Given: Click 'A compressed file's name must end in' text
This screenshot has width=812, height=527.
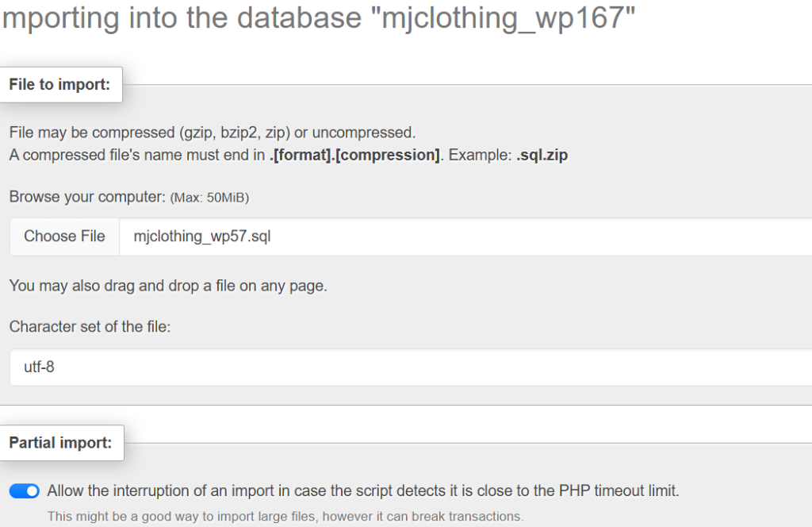Looking at the screenshot, I should click(x=138, y=155).
